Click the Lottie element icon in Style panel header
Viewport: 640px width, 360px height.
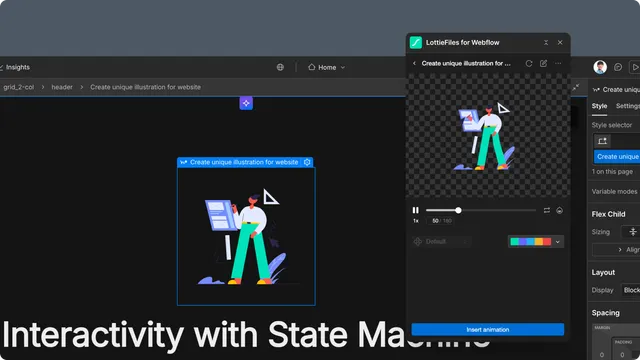click(596, 90)
